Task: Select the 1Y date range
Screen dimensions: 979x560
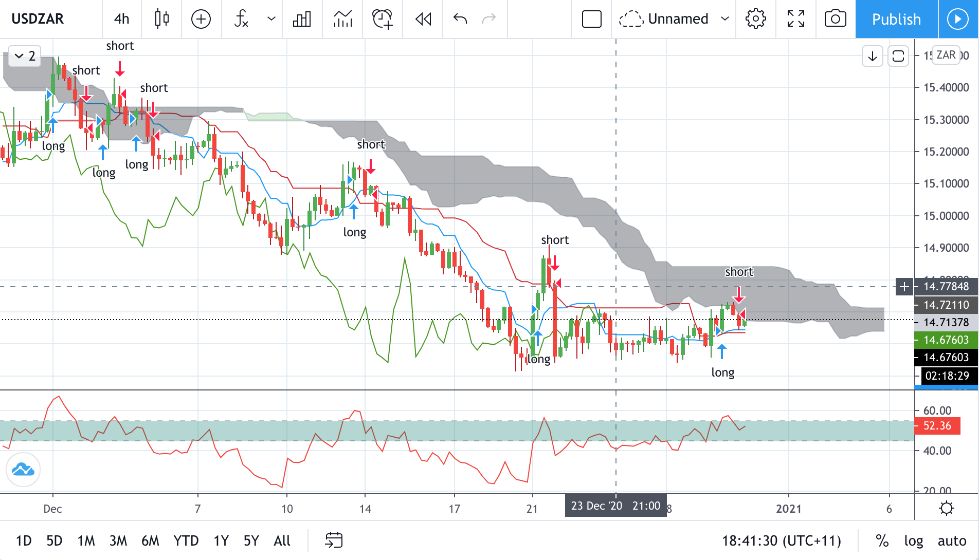Action: click(221, 540)
